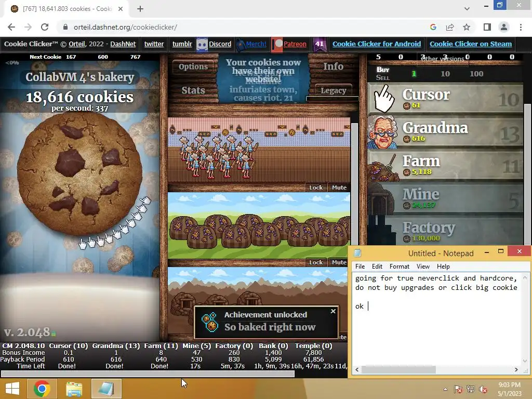Open the Cookie Clicker for Android link

coord(377,44)
